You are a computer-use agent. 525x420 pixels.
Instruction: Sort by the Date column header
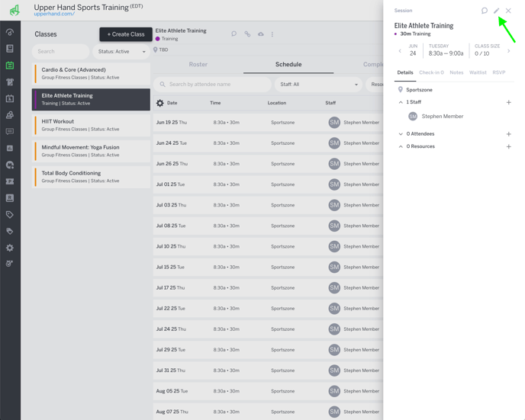click(x=172, y=103)
